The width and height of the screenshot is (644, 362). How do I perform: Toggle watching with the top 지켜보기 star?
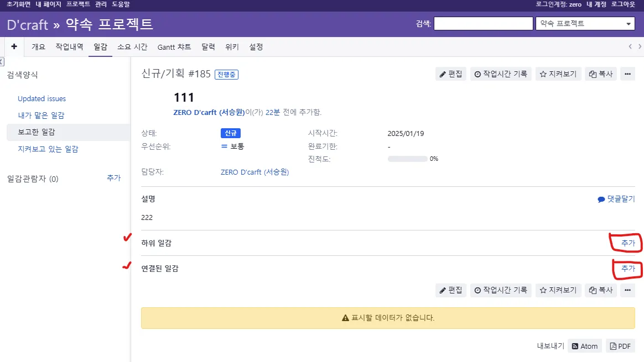point(558,74)
